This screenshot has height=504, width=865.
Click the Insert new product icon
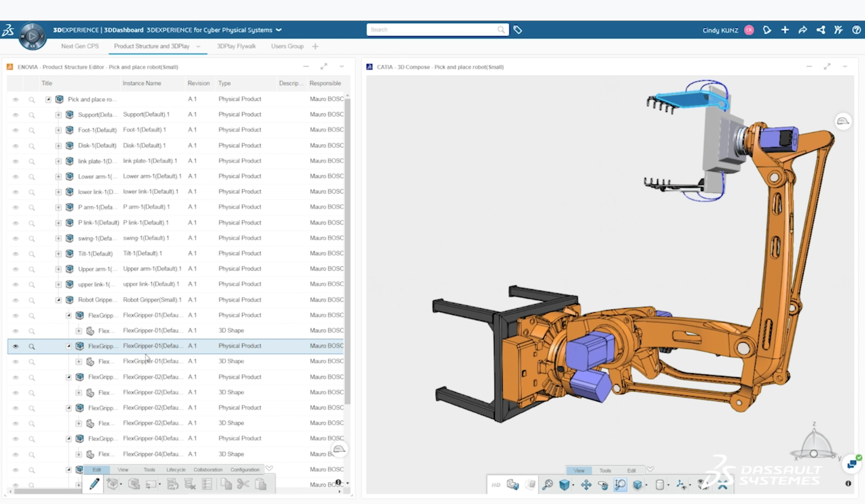tap(113, 484)
